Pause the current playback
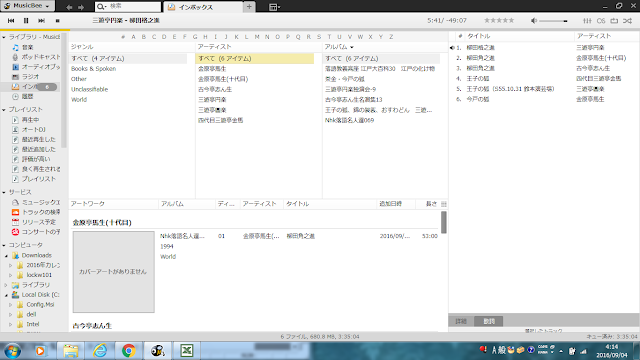This screenshot has height=360, width=640. 26,20
